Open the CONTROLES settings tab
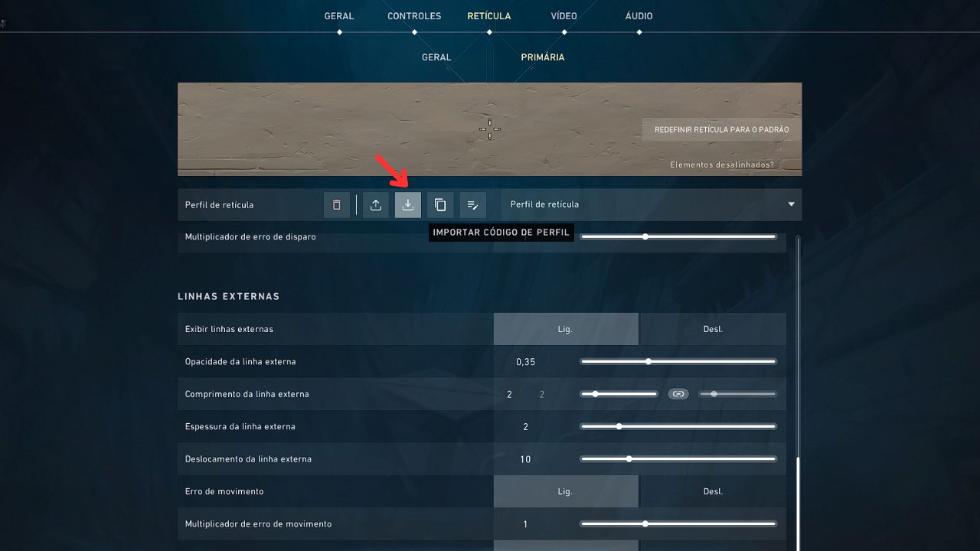Viewport: 980px width, 551px height. click(413, 15)
